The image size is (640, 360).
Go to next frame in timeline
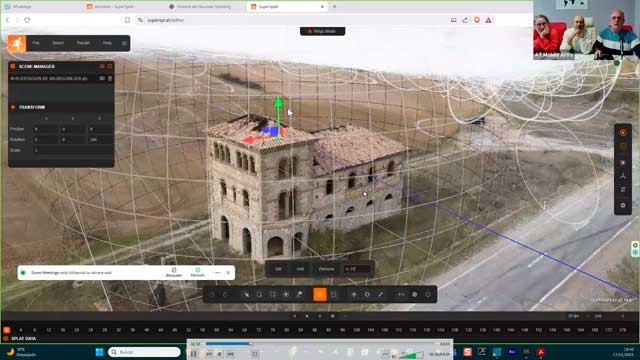pyautogui.click(x=320, y=316)
